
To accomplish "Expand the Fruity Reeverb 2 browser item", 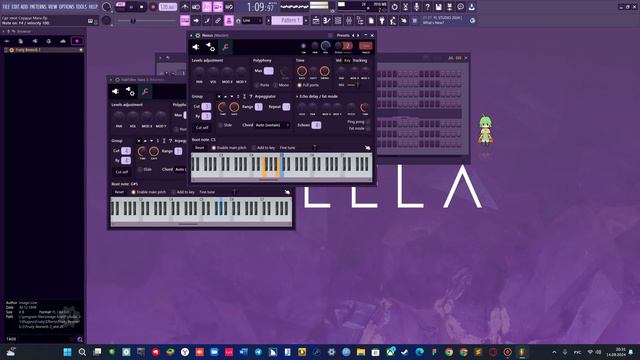I will point(44,50).
